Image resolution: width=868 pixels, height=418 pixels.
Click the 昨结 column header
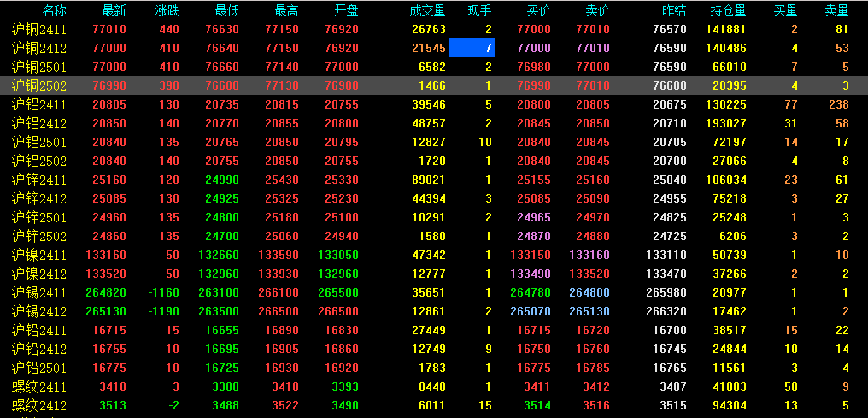[x=674, y=10]
